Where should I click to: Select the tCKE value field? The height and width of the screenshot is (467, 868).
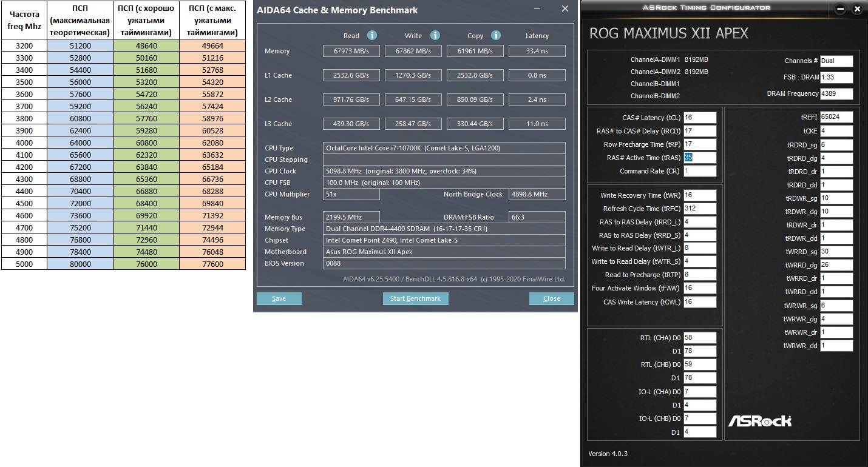click(x=836, y=131)
